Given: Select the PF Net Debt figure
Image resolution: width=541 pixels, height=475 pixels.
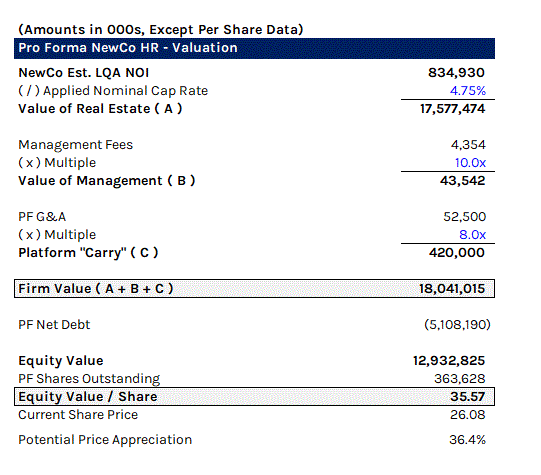Looking at the screenshot, I should point(457,325).
